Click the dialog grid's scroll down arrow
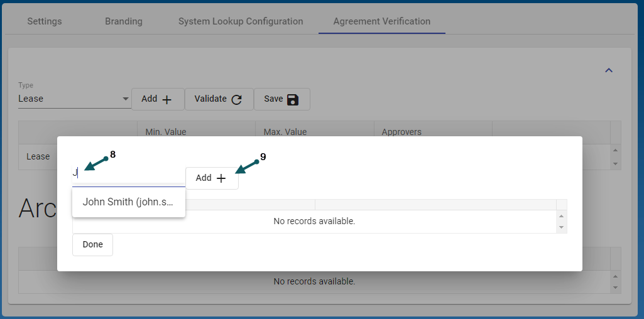The image size is (644, 319). coord(562,227)
